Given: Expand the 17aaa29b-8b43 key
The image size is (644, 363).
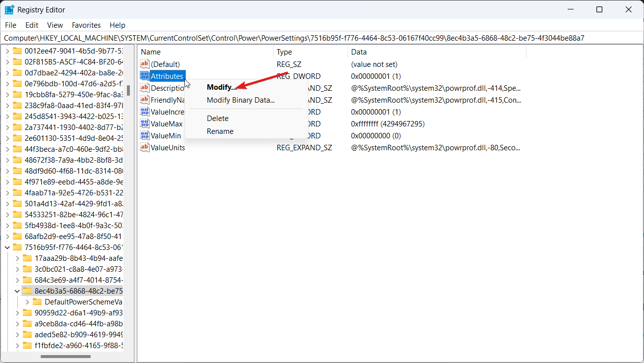Looking at the screenshot, I should pyautogui.click(x=17, y=258).
